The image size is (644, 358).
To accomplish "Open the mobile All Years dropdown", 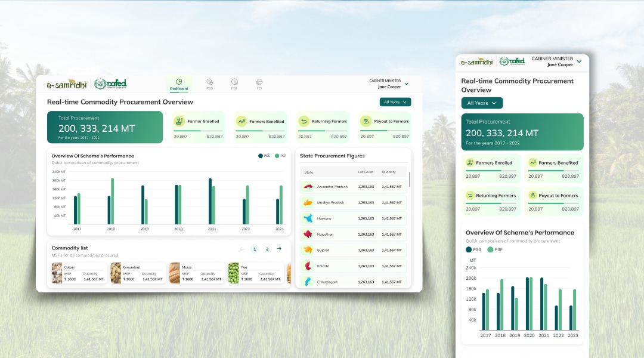I will pyautogui.click(x=482, y=103).
